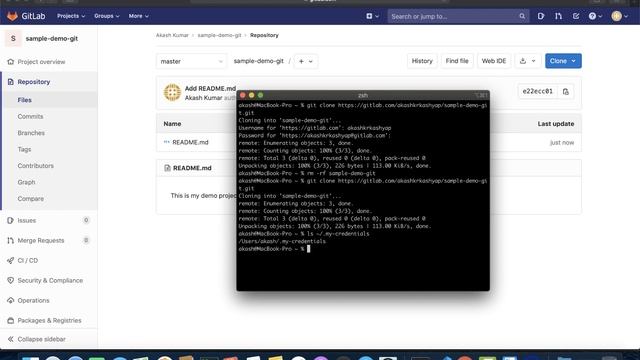
Task: Open the plus add-file dropdown
Action: pyautogui.click(x=306, y=61)
